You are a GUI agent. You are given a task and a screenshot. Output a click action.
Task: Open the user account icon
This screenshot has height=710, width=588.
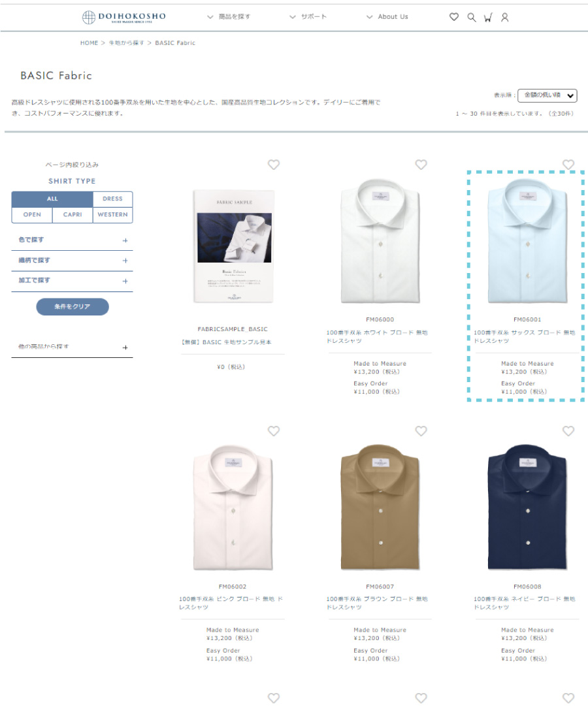coord(504,17)
